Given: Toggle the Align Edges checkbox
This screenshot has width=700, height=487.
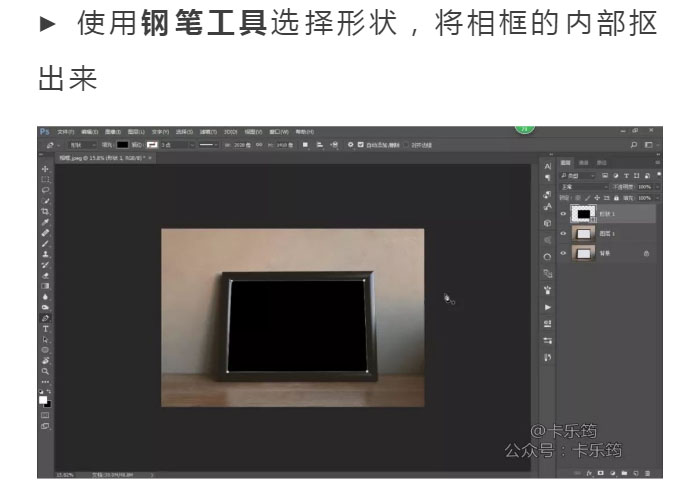Looking at the screenshot, I should 406,145.
